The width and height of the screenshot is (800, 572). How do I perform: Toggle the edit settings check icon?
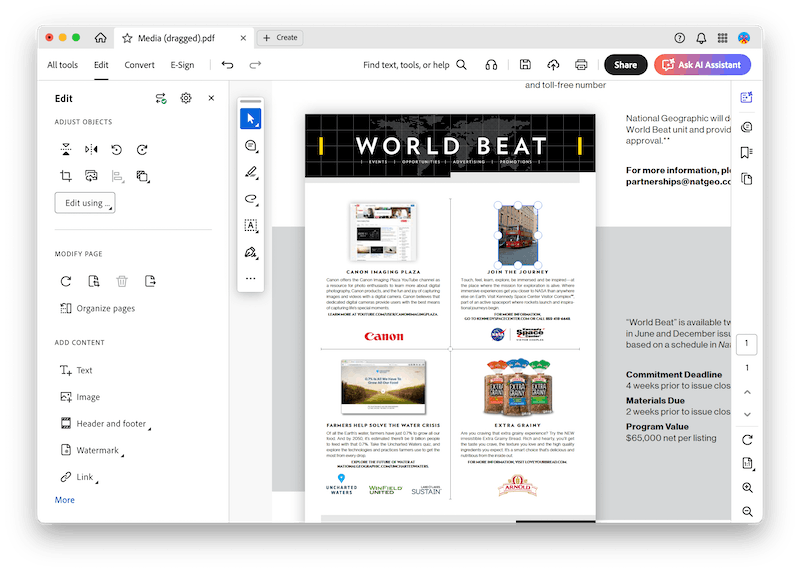pos(161,98)
